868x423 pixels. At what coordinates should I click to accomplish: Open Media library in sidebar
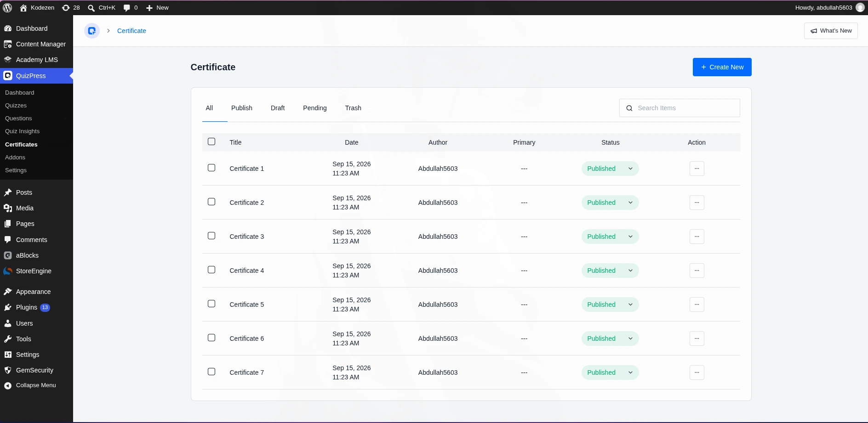click(x=37, y=208)
